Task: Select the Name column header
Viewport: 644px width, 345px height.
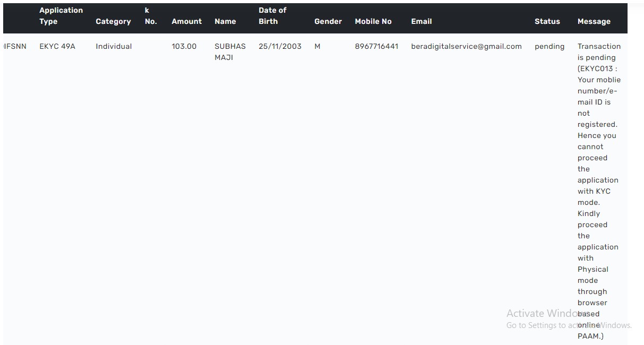Action: (x=225, y=21)
